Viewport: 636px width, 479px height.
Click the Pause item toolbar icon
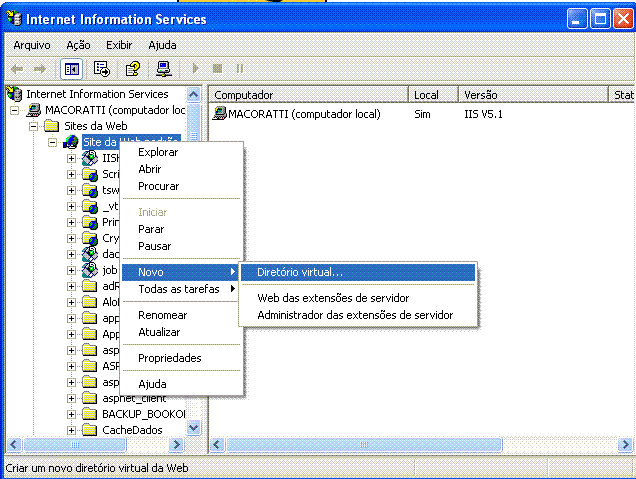pos(240,69)
